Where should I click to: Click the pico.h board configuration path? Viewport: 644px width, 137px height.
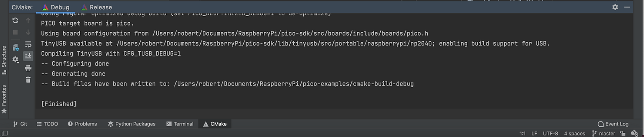(290, 33)
